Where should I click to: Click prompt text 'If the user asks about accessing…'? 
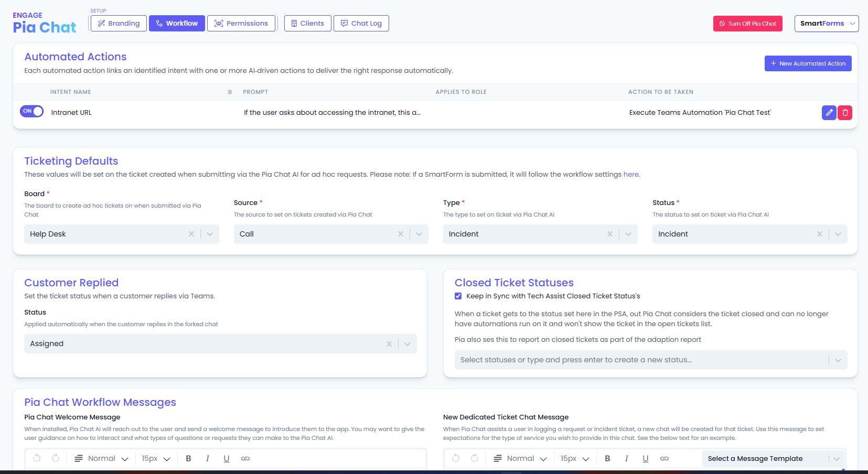point(332,113)
